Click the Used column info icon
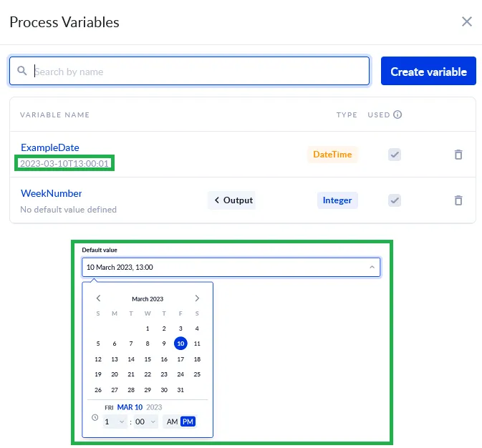Screen dimensions: 482x448 tap(397, 115)
